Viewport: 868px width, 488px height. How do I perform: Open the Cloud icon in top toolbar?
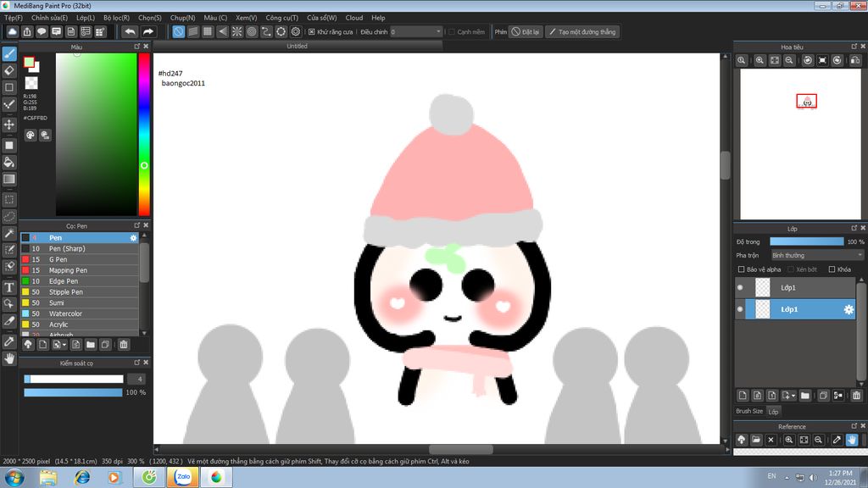pyautogui.click(x=12, y=31)
